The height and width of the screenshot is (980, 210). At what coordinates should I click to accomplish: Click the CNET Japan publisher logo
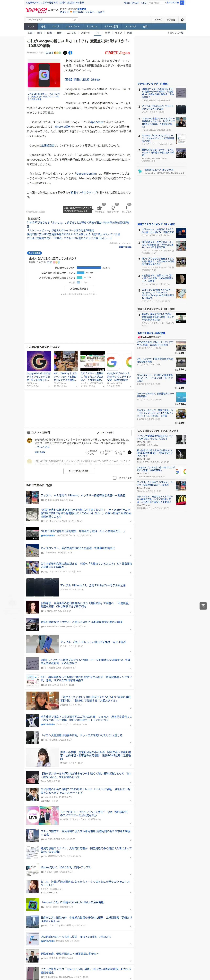pyautogui.click(x=117, y=53)
